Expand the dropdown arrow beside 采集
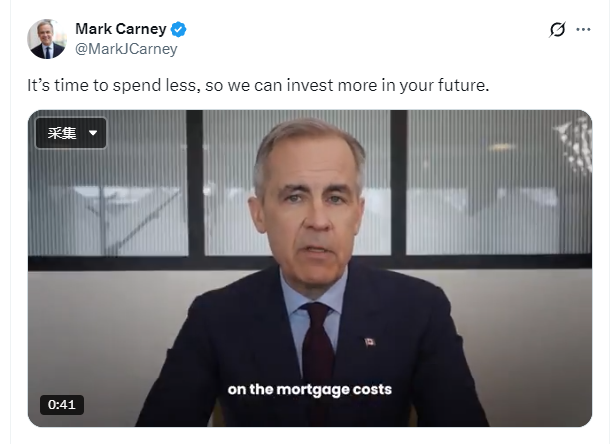This screenshot has width=614, height=444. [x=93, y=133]
